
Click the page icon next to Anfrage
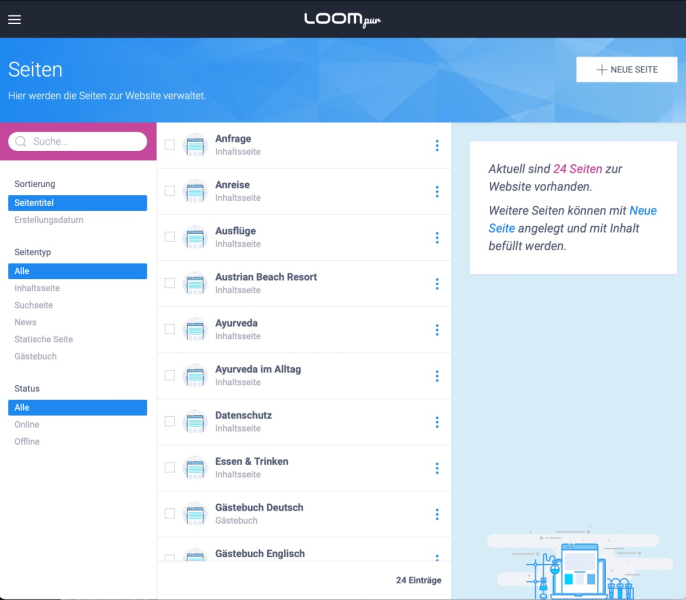[195, 145]
